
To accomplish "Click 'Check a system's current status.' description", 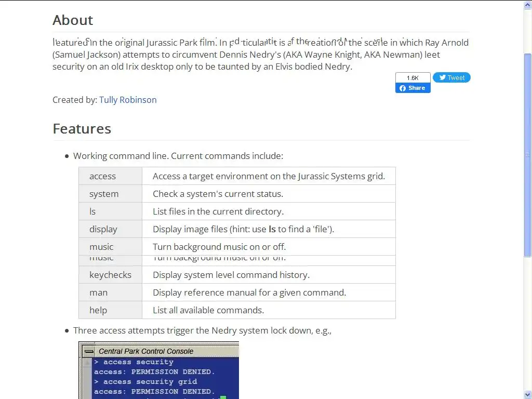I will (x=218, y=194).
